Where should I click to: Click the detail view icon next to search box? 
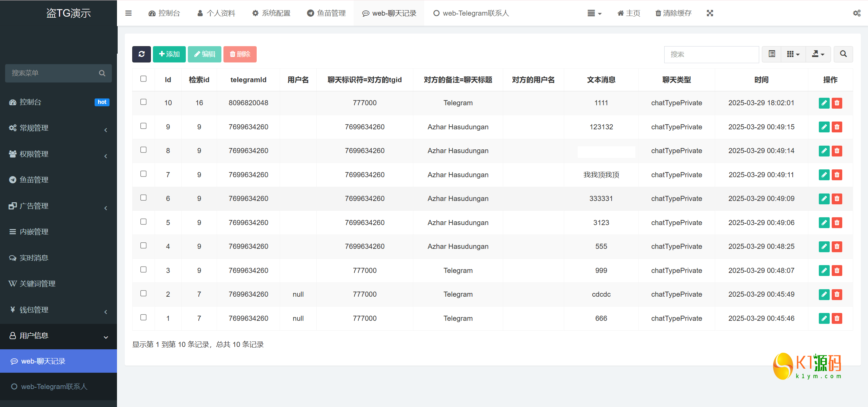(771, 54)
